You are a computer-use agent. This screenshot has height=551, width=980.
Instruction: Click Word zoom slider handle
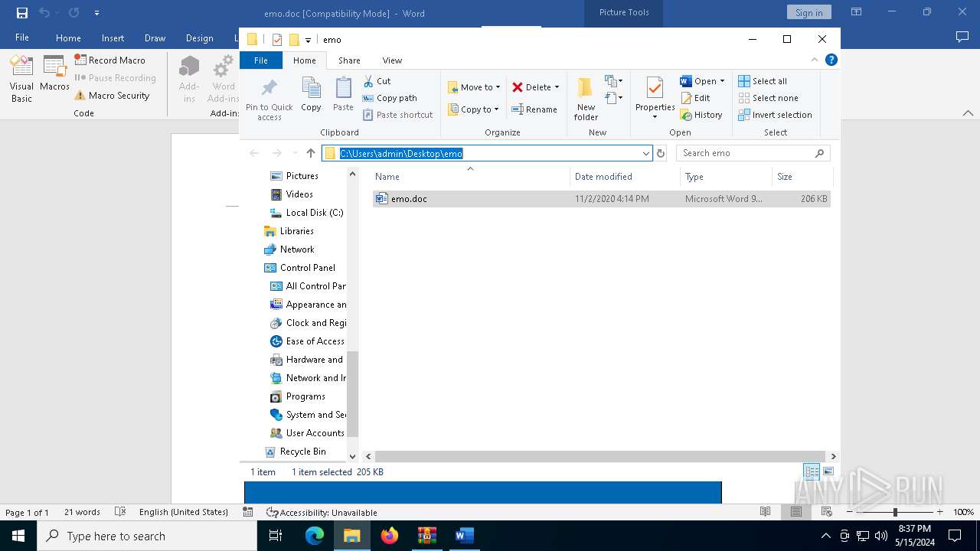894,512
